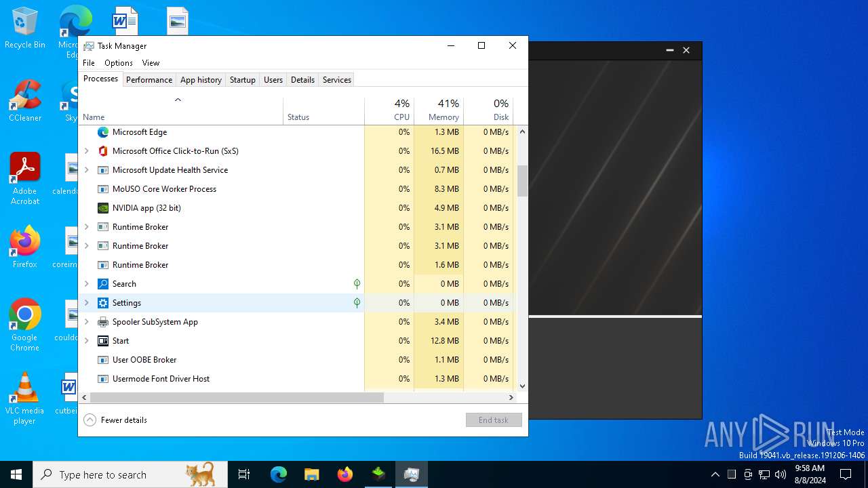Click the Microsoft Edge process icon
The height and width of the screenshot is (488, 868).
click(x=103, y=132)
